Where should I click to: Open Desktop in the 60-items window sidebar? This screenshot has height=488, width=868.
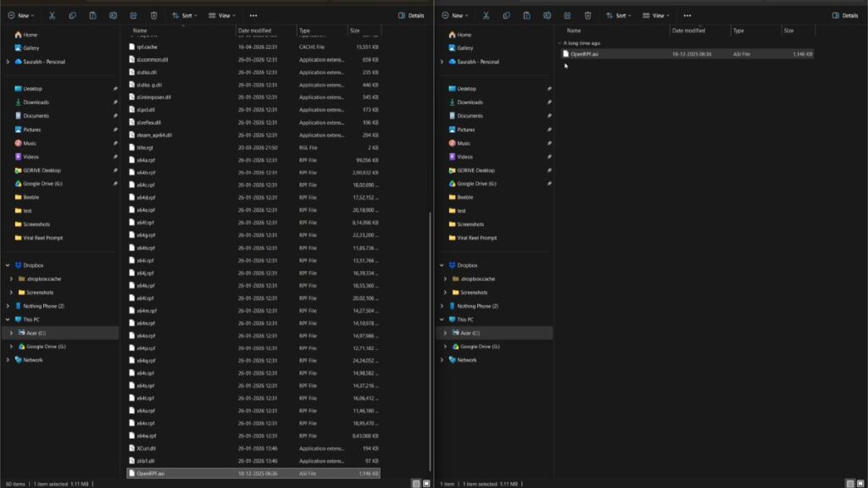(33, 89)
